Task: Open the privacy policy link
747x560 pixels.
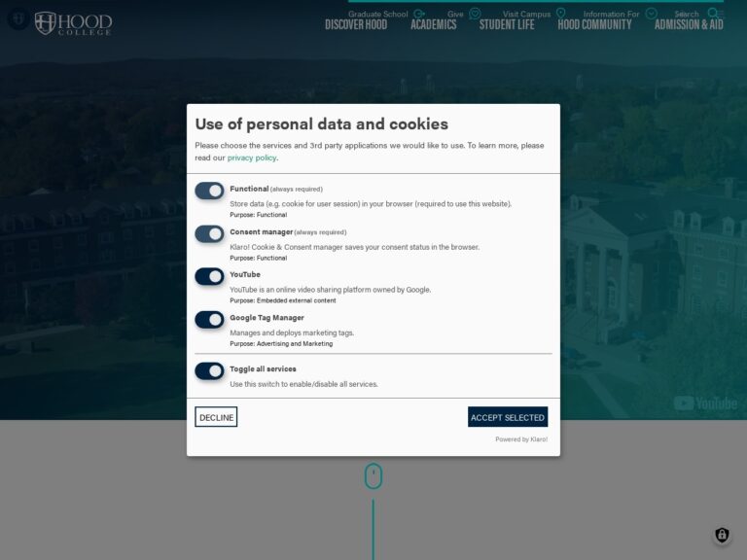Action: pyautogui.click(x=252, y=157)
